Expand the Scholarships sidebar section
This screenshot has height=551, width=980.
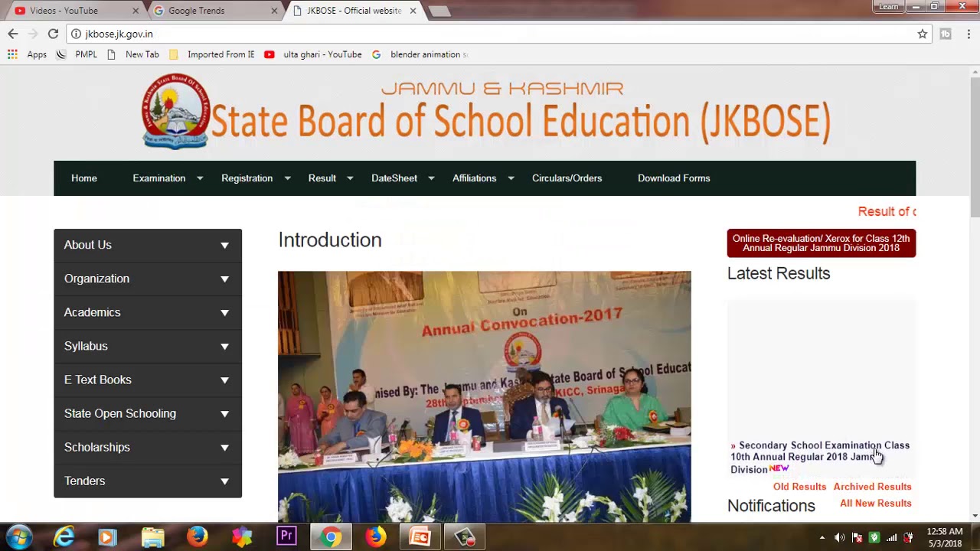(x=148, y=447)
